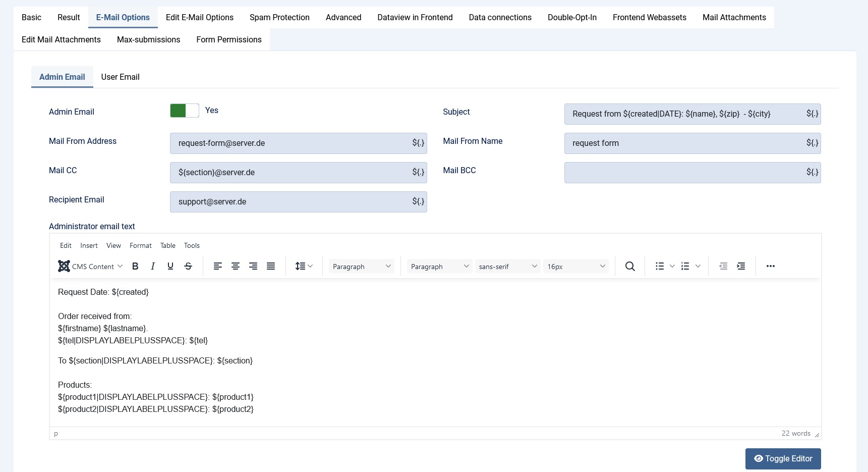Viewport: 868px width, 472px height.
Task: Open find and replace search
Action: pos(630,266)
